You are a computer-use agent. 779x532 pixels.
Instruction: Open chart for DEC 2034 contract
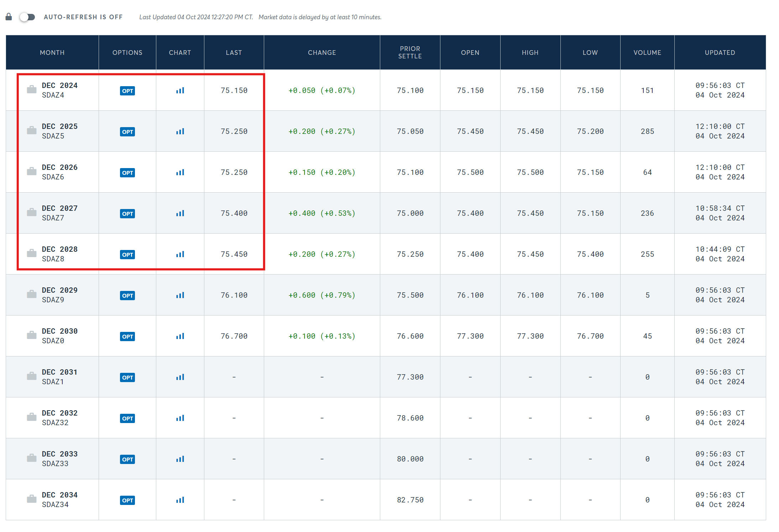point(180,500)
